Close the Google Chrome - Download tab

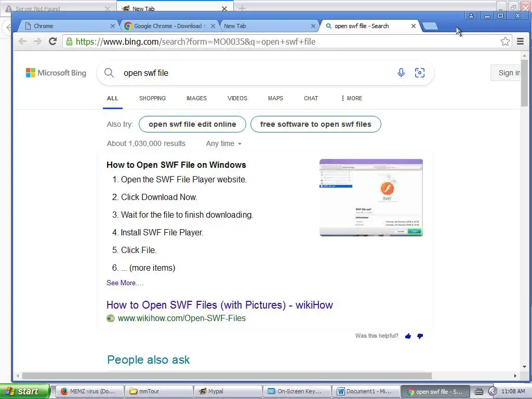(212, 26)
